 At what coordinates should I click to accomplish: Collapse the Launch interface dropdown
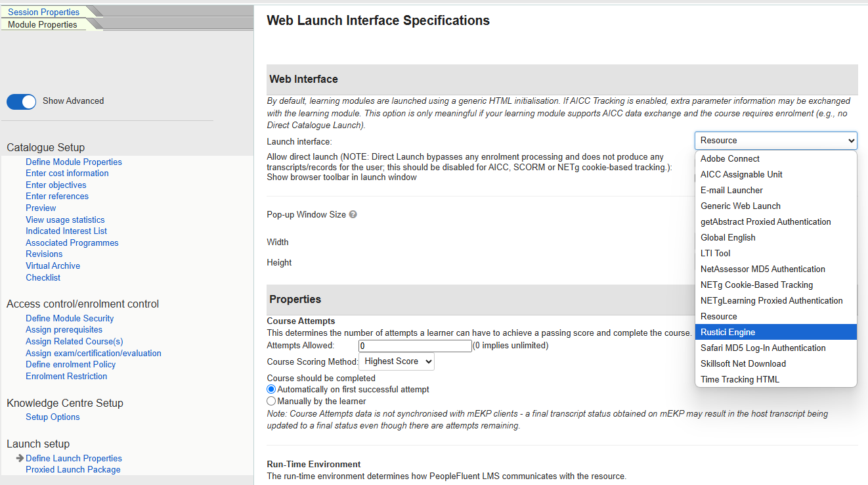pyautogui.click(x=775, y=141)
